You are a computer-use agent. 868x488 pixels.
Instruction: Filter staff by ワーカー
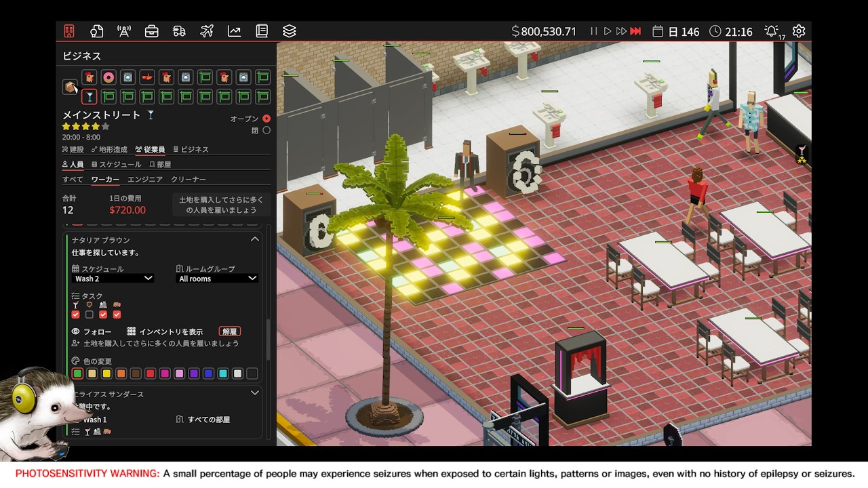point(105,180)
